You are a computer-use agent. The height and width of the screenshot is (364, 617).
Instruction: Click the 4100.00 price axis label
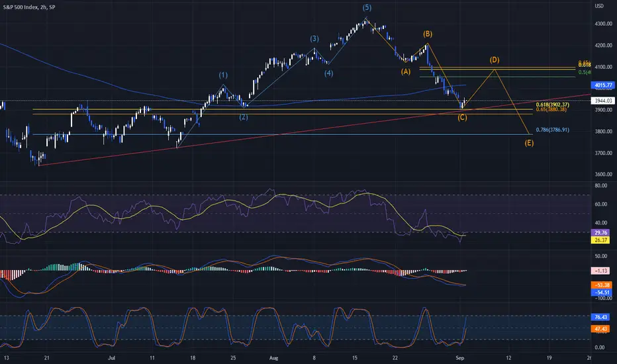pyautogui.click(x=603, y=68)
